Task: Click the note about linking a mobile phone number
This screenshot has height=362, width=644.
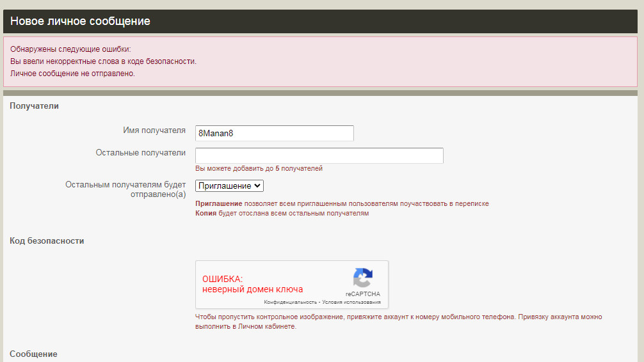Action: [x=398, y=322]
